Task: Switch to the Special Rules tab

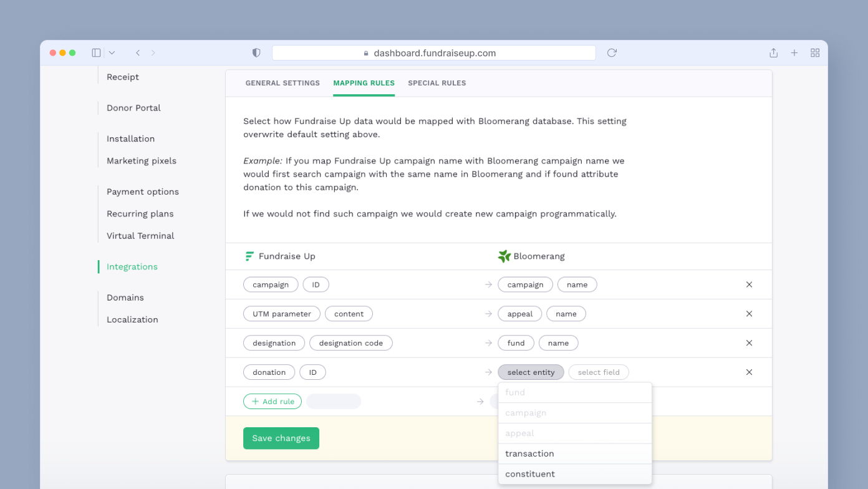Action: click(437, 83)
